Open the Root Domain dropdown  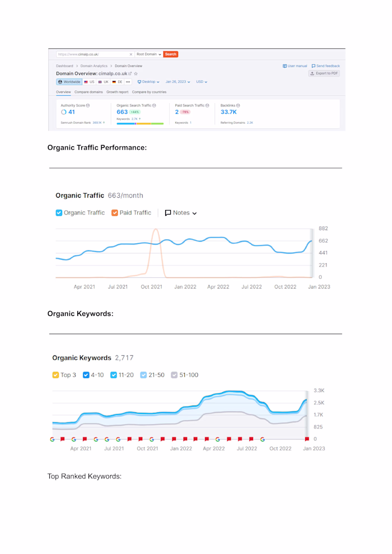pos(147,54)
